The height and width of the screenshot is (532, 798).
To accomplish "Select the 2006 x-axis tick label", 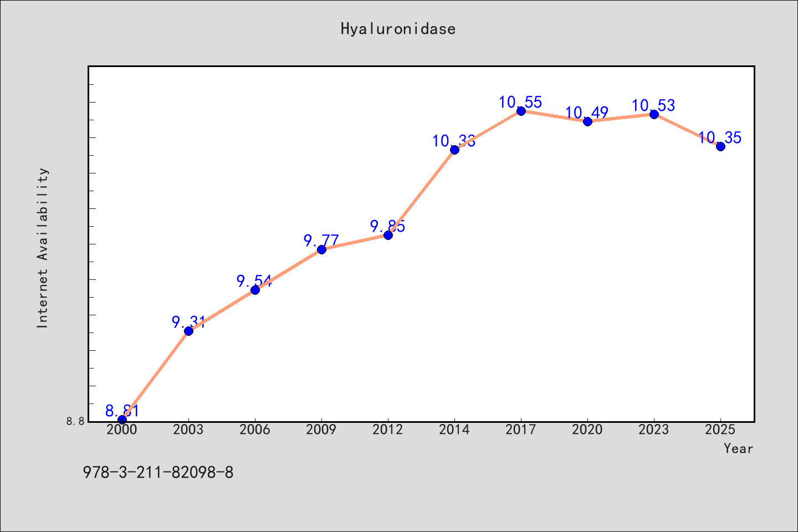I will click(x=255, y=429).
